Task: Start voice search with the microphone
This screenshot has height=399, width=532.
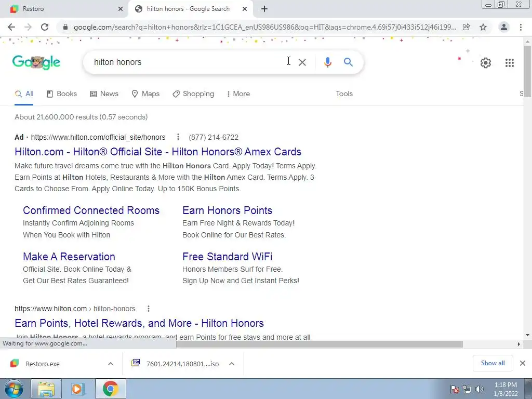Action: [x=327, y=62]
